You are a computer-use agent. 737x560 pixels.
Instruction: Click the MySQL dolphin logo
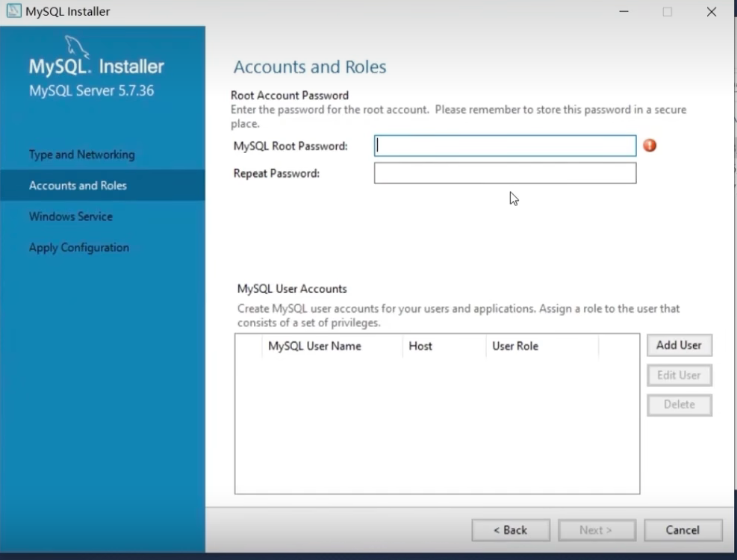click(x=77, y=46)
